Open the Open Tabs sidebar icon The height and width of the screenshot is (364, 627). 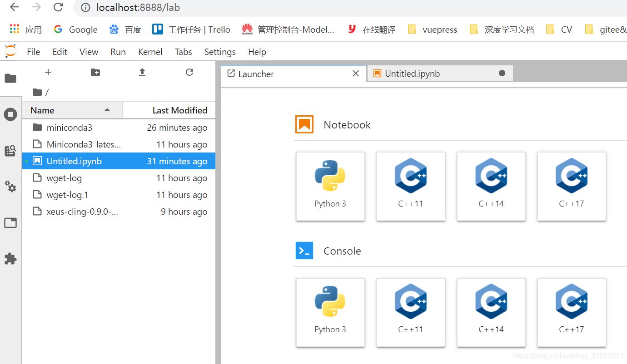(x=10, y=223)
